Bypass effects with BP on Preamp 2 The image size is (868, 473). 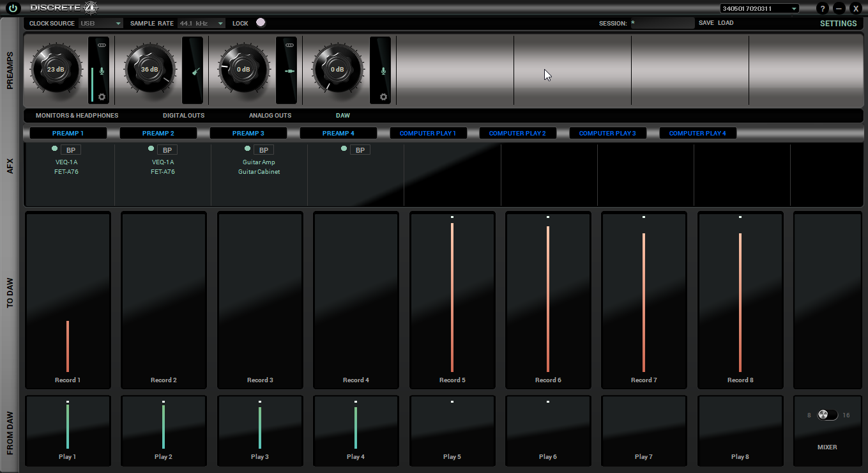167,150
